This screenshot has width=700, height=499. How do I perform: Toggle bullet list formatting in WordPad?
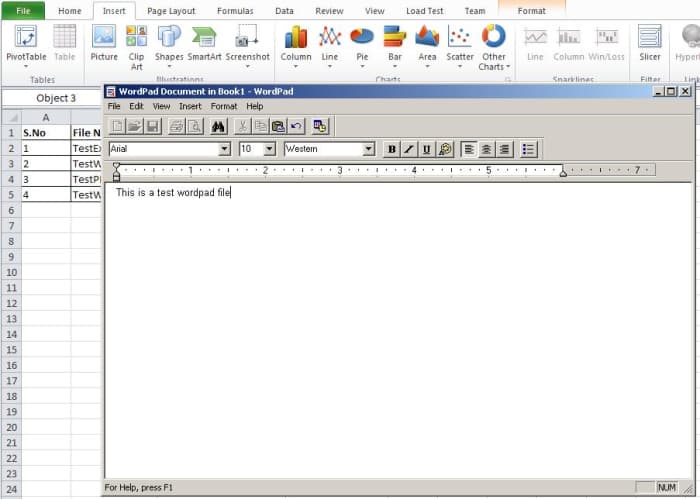click(x=529, y=149)
